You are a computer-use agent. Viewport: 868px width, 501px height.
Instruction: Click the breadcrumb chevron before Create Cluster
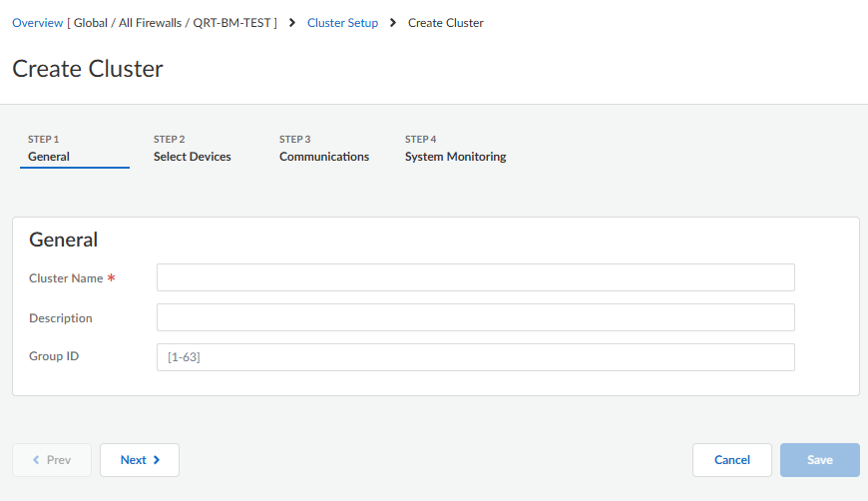[393, 23]
